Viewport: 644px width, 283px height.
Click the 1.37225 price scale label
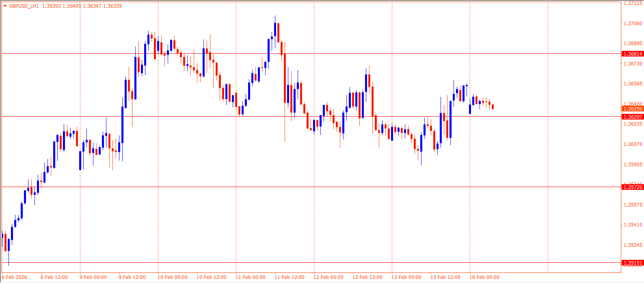(633, 3)
